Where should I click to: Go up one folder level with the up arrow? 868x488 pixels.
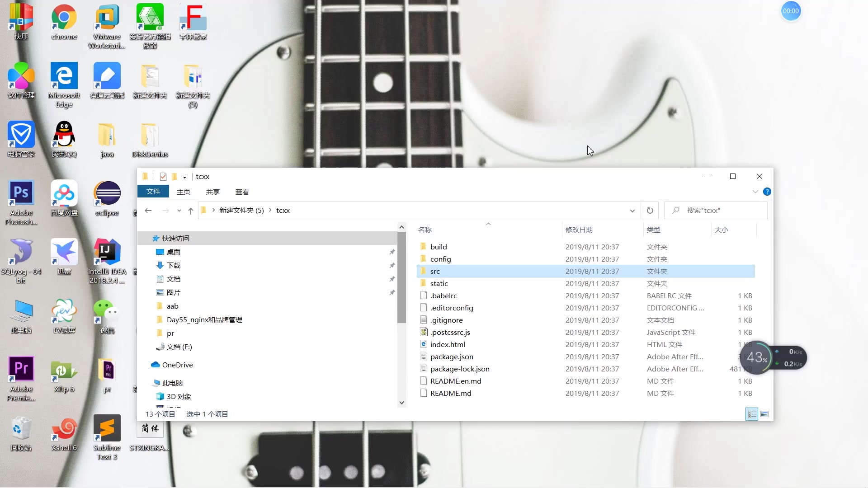tap(190, 211)
